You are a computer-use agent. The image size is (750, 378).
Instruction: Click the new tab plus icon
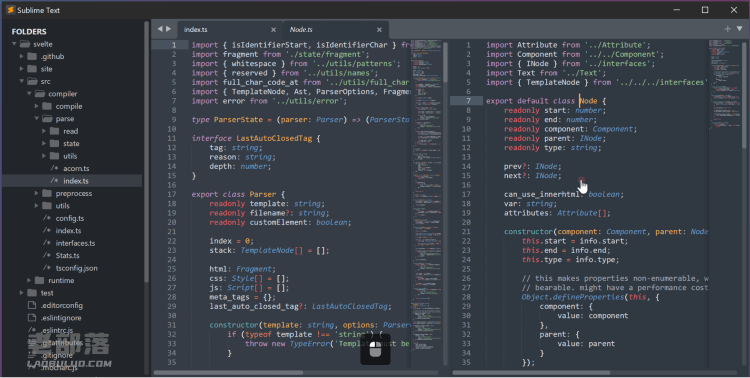click(728, 29)
